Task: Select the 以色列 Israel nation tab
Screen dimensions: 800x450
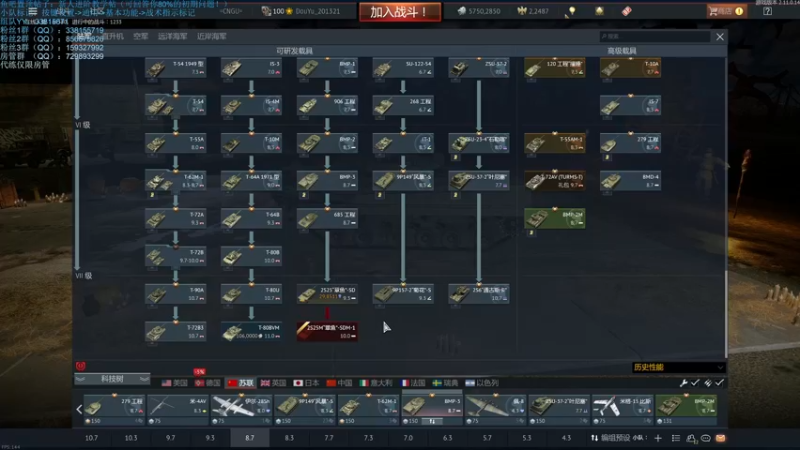Action: pos(482,383)
